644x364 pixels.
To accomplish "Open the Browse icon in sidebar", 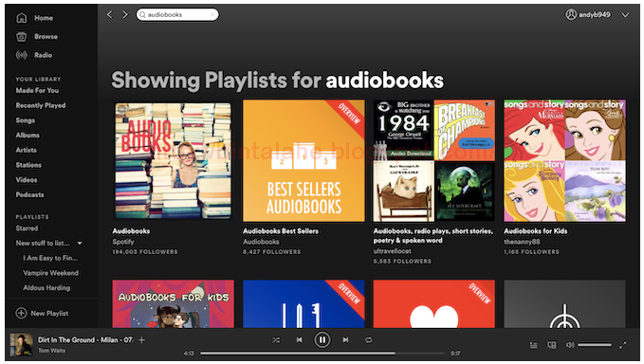I will pyautogui.click(x=22, y=37).
